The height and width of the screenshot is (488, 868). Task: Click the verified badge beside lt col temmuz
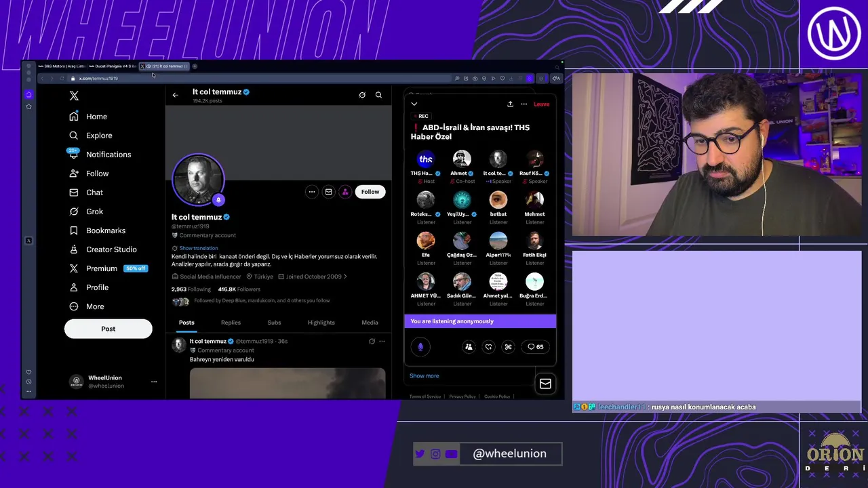pyautogui.click(x=226, y=217)
